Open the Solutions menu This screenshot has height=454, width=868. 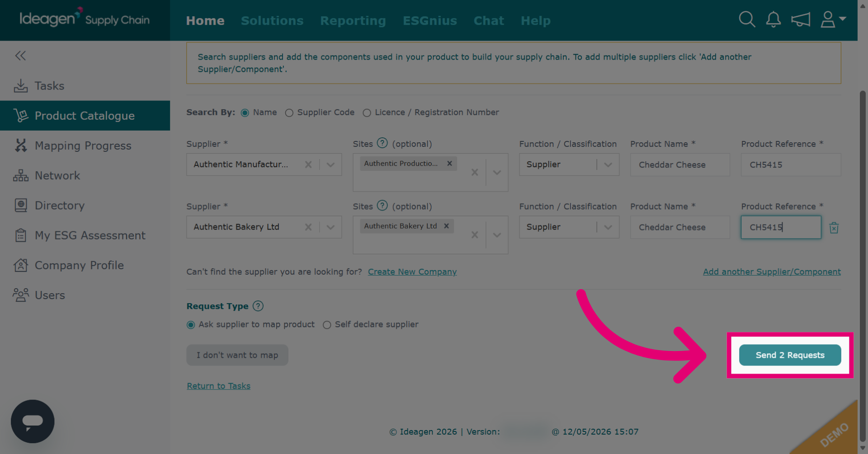(272, 21)
